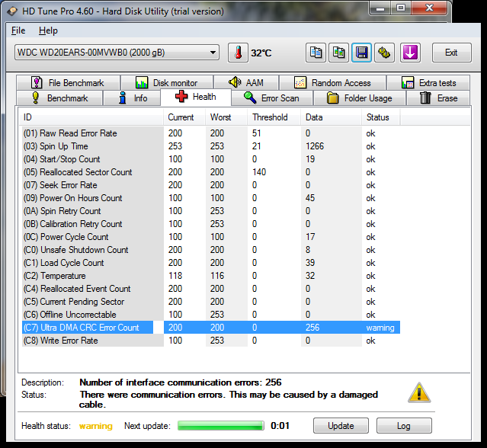Sort by the Current column header

[x=184, y=117]
